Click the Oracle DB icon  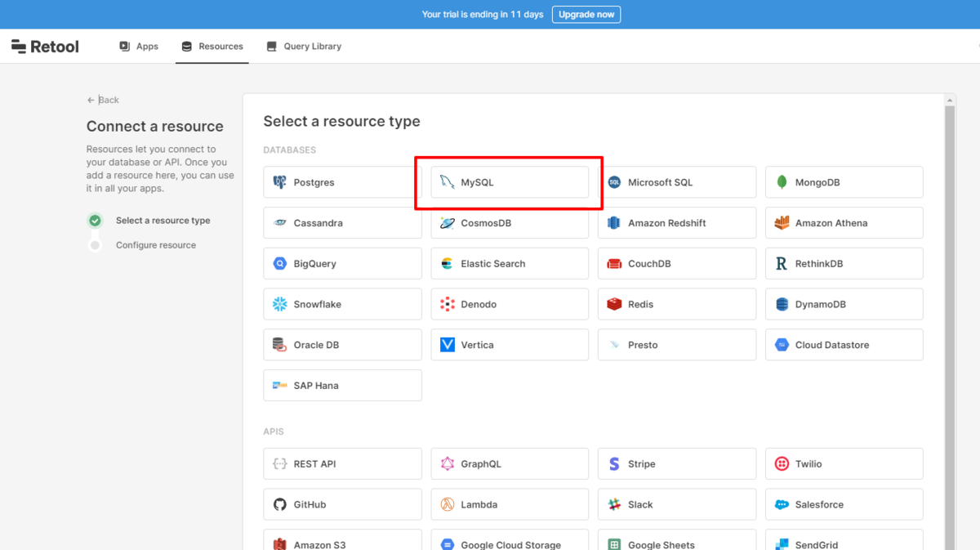click(x=280, y=345)
